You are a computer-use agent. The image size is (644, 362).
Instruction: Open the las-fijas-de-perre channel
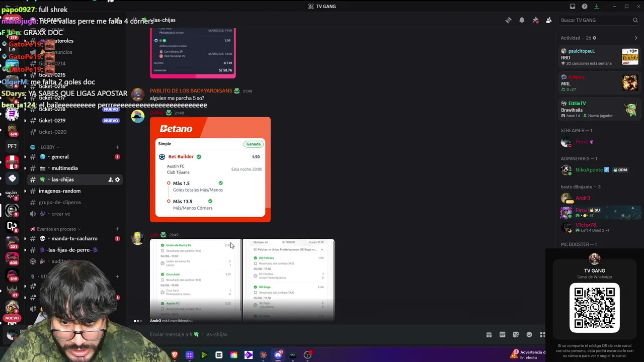pos(74,250)
